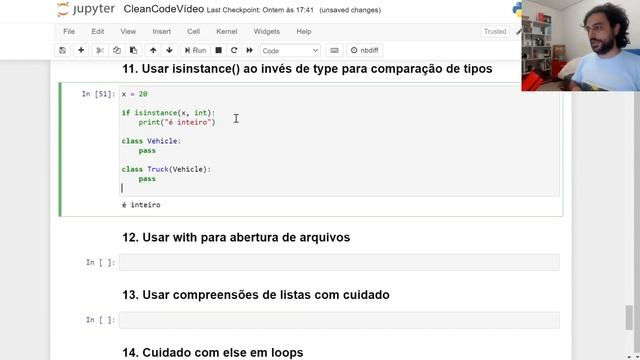
Task: Click heading '12. Usar with para abertura de arquivos'
Action: 236,237
